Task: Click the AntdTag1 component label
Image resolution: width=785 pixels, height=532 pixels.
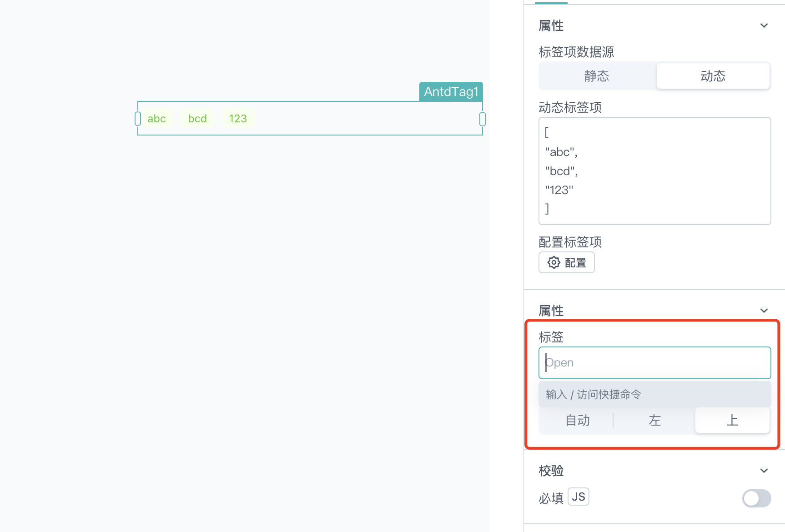Action: coord(451,91)
